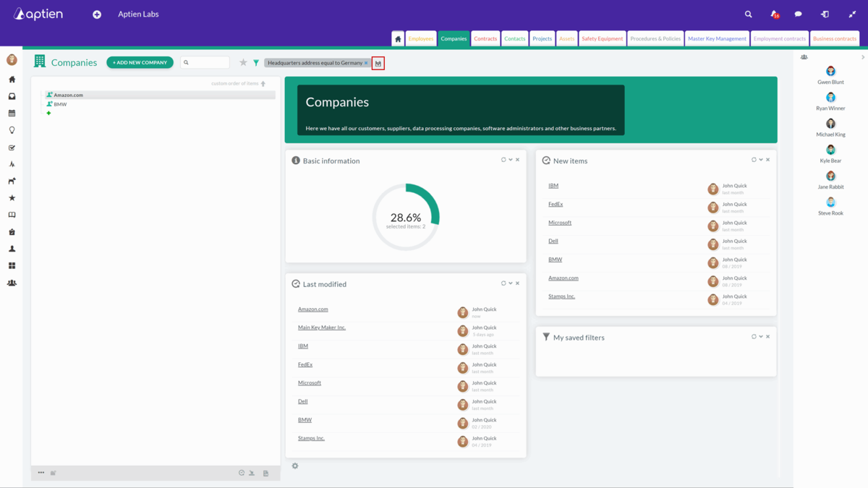The width and height of the screenshot is (868, 488).
Task: Click the document icon in list footer
Action: (265, 473)
